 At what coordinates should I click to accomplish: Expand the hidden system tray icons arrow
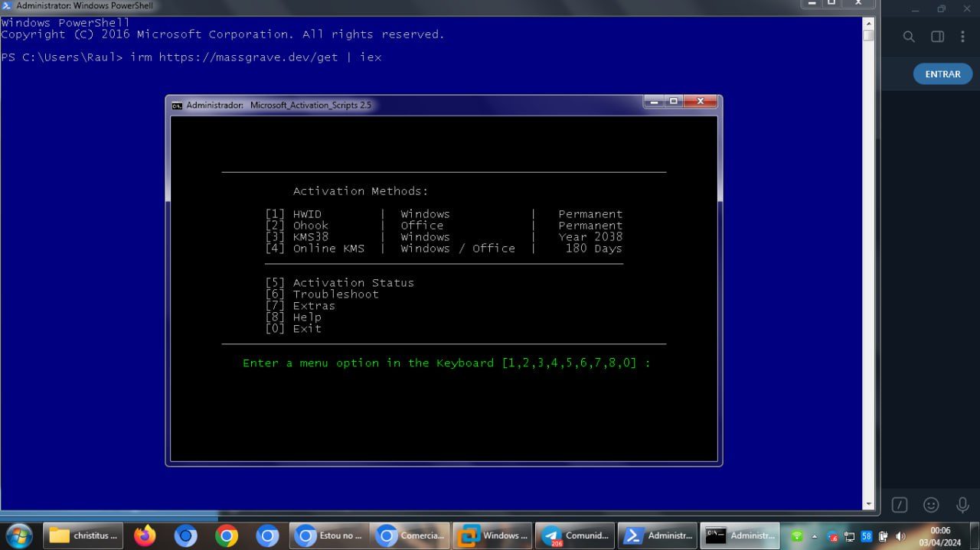click(x=814, y=536)
